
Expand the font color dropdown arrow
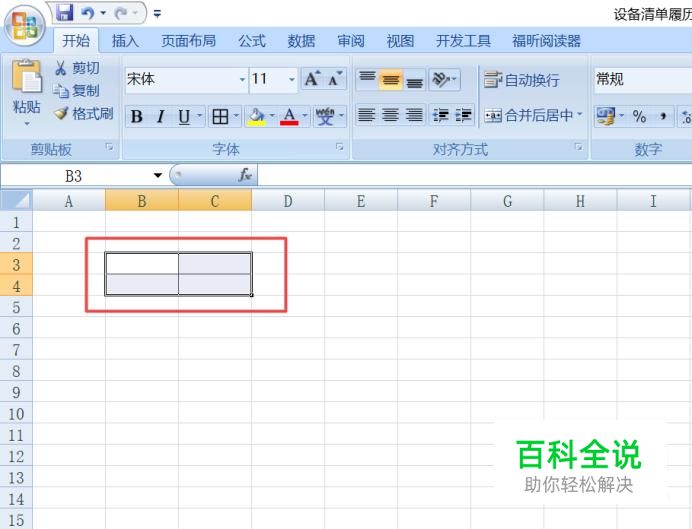(x=305, y=116)
